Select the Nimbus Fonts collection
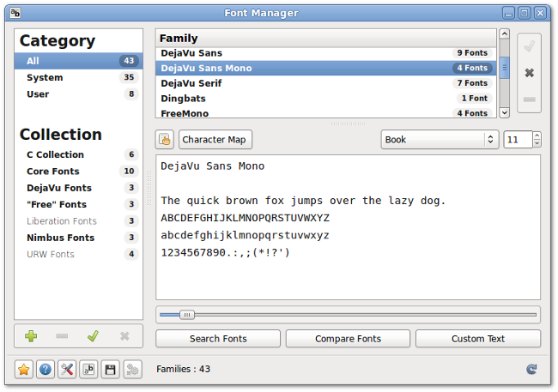558x392 pixels. pyautogui.click(x=79, y=238)
